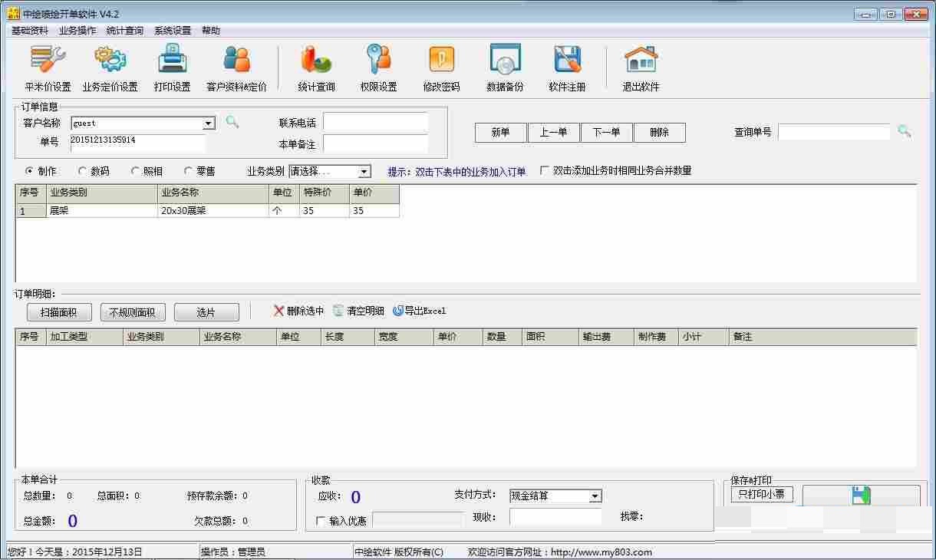Expand 客户名称 dropdown arrow

tap(209, 124)
